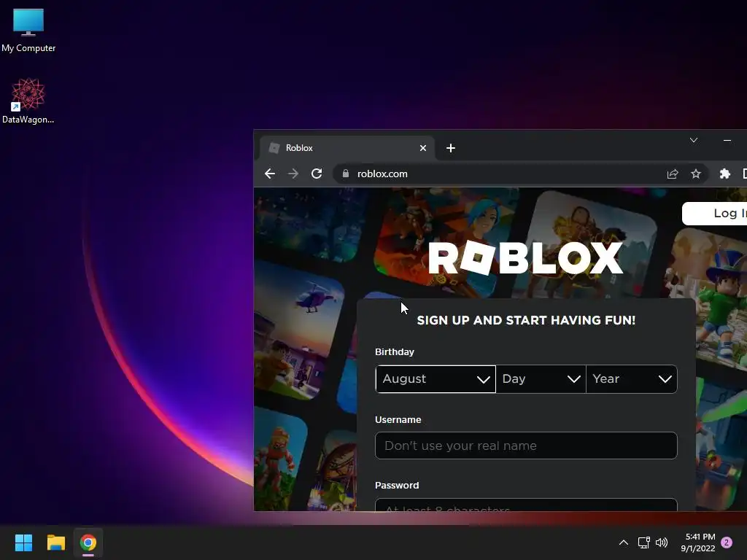The image size is (747, 560).
Task: Open the DataWagon desktop shortcut
Action: [x=28, y=101]
